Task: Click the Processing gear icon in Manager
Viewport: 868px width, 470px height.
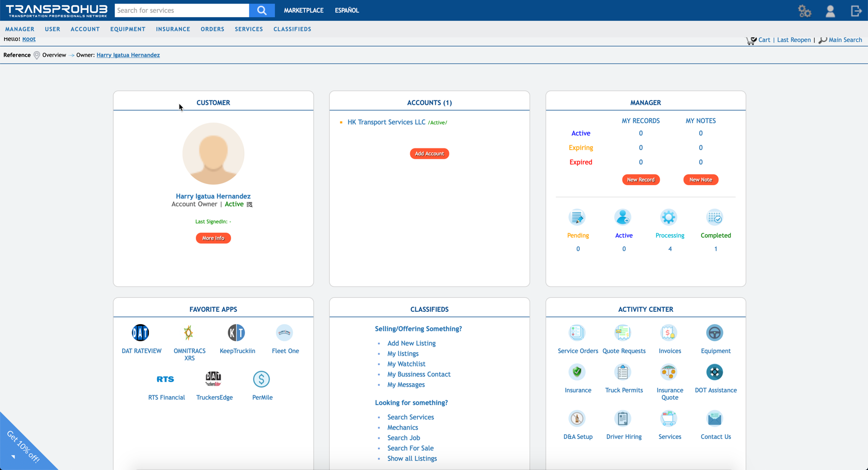Action: (669, 218)
